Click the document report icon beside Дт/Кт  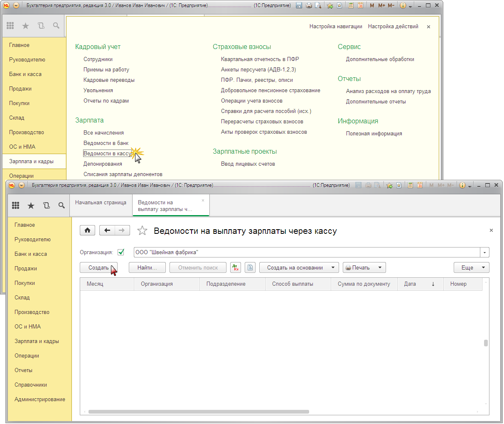pos(250,268)
